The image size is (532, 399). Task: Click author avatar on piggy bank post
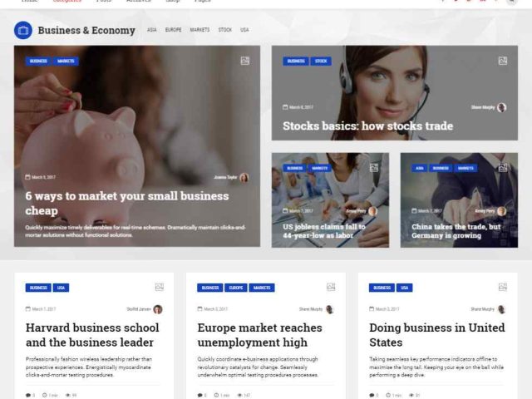244,177
